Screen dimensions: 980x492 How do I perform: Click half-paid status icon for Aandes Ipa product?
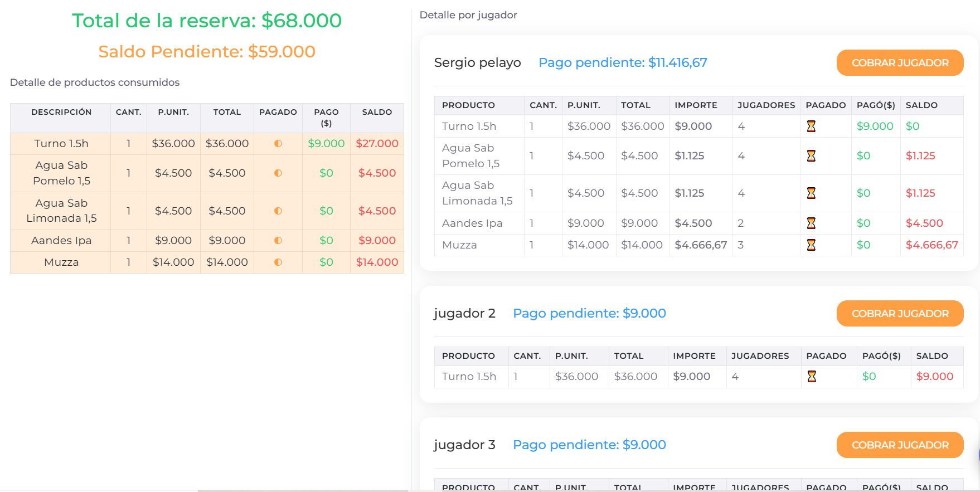point(278,241)
